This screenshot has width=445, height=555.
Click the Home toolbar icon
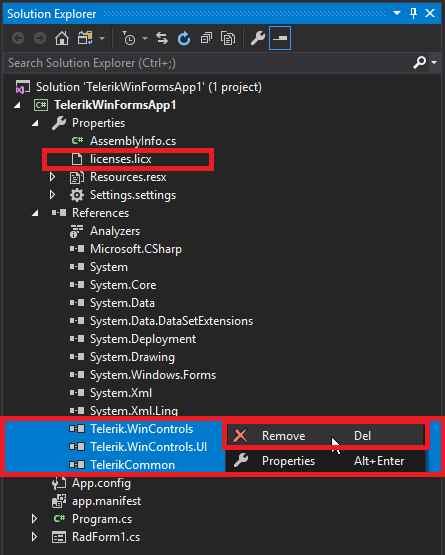click(62, 38)
